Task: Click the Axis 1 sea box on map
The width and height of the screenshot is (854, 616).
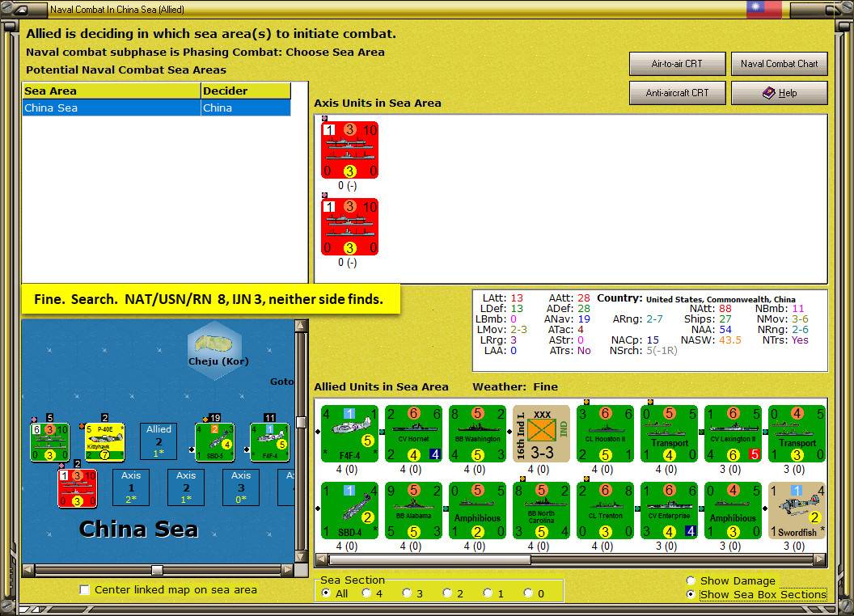Action: [x=131, y=487]
